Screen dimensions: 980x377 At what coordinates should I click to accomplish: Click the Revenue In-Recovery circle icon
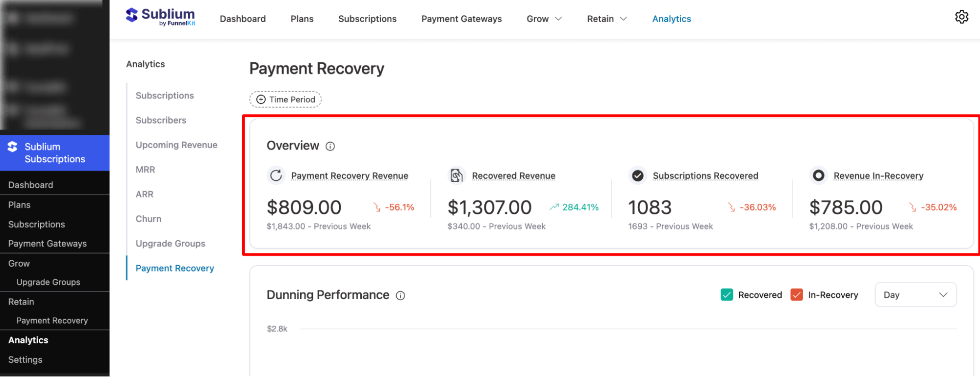point(818,176)
